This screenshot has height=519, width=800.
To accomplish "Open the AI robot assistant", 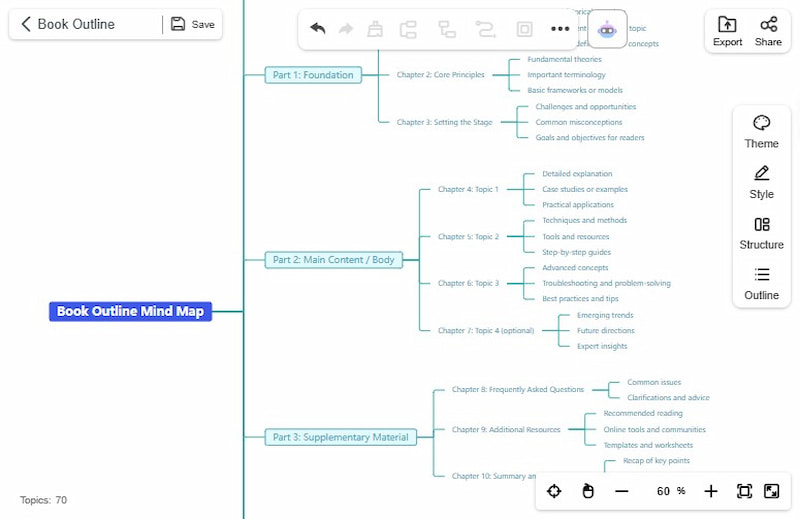I will [x=607, y=30].
